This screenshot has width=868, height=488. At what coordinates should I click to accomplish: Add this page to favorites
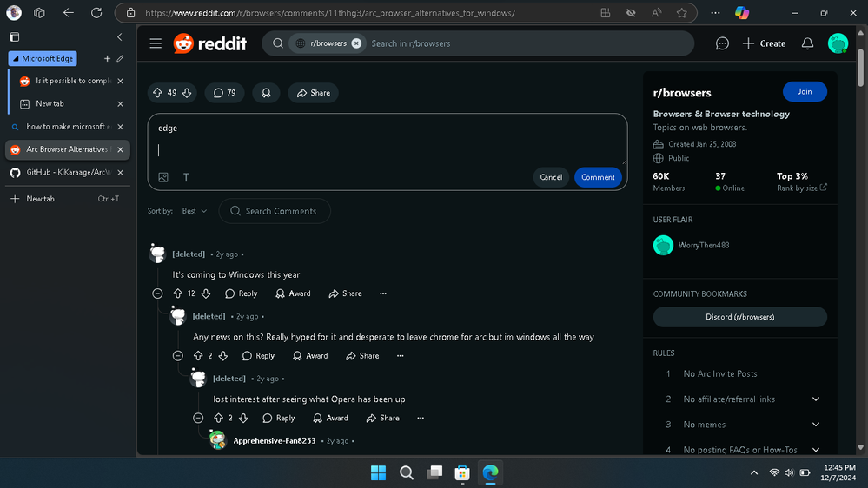[x=681, y=13]
